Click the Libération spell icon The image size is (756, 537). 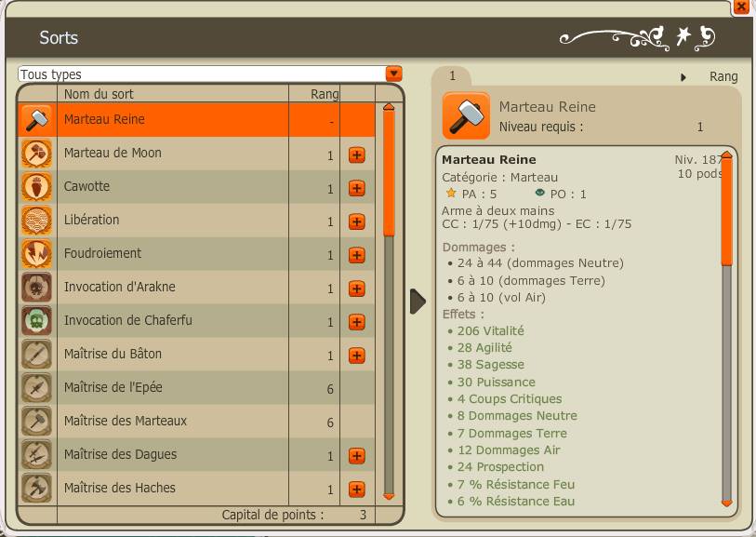point(37,220)
